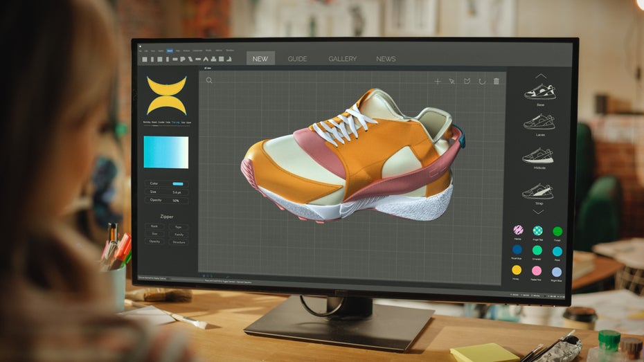This screenshot has width=644, height=362.
Task: Click the curved rotate icon beside trash
Action: point(482,81)
